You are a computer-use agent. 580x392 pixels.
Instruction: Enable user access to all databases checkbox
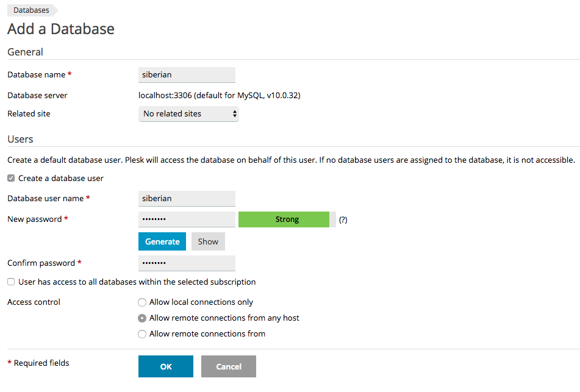click(x=11, y=282)
